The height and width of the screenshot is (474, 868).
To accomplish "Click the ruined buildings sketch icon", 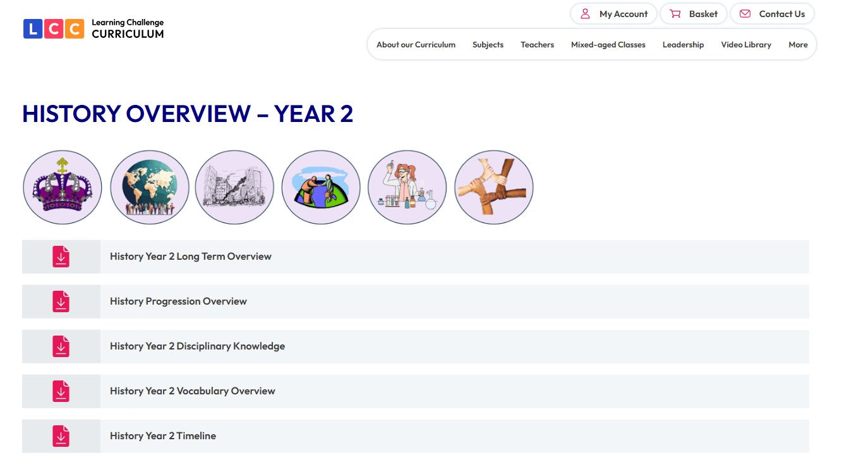I will click(234, 187).
